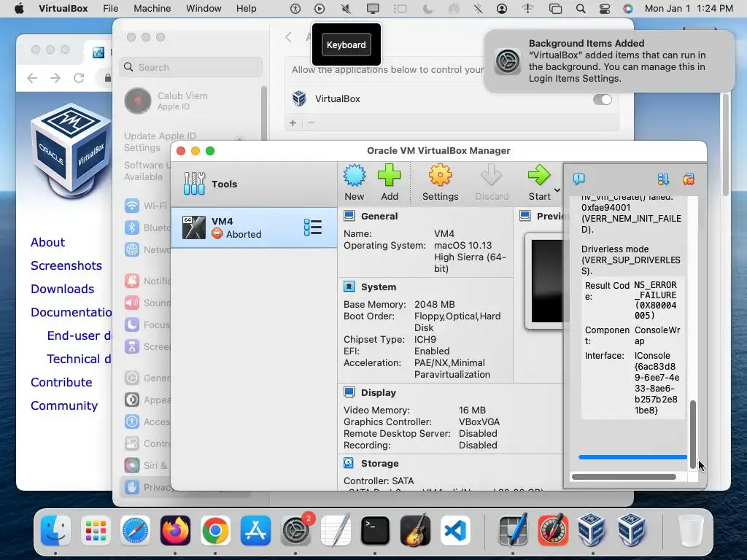Screen dimensions: 747x560
Task: Open the General section header
Action: 379,216
